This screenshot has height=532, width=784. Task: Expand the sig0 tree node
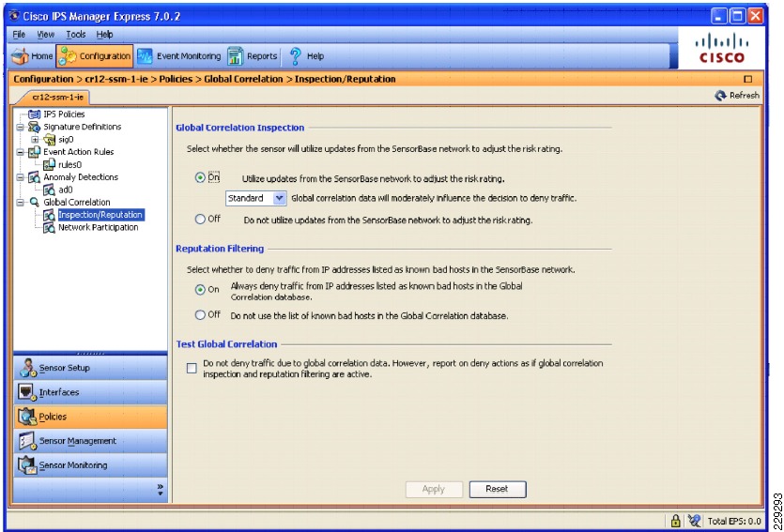tap(35, 140)
